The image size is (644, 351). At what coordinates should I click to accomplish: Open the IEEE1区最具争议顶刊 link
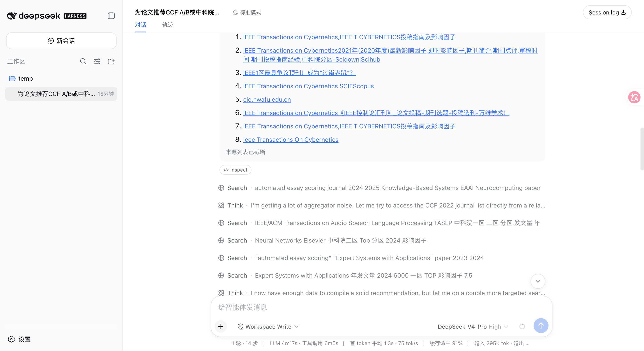(299, 73)
